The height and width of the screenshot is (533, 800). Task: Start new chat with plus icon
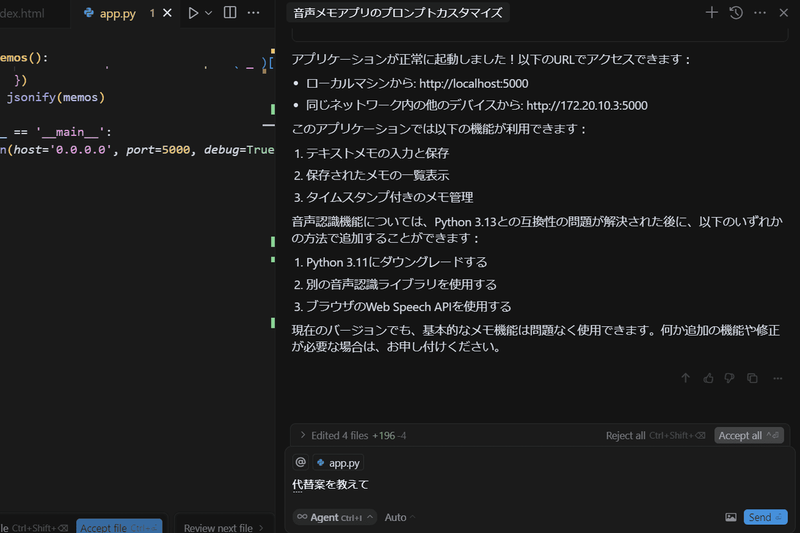tap(711, 13)
